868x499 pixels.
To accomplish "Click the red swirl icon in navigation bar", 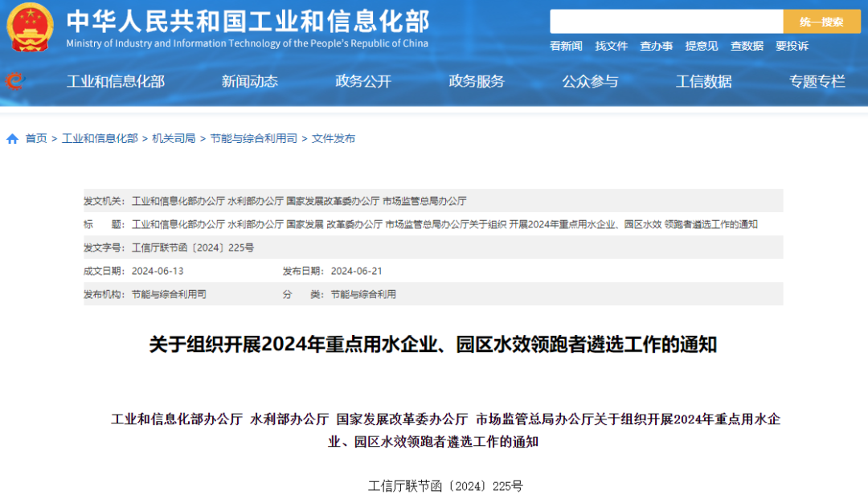I will coord(14,81).
